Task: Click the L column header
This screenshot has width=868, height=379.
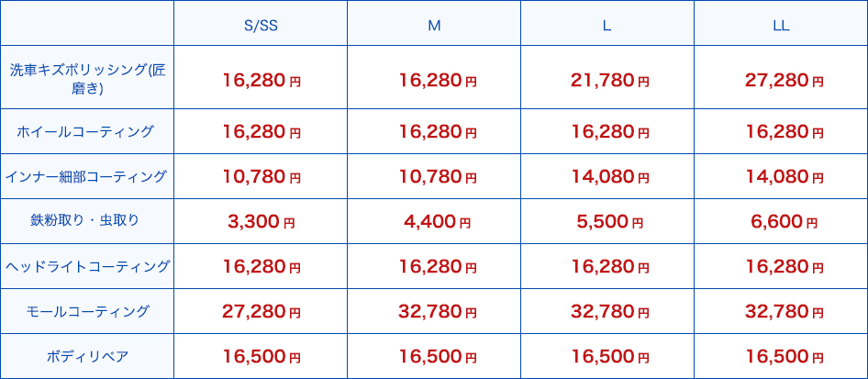Action: click(x=607, y=26)
